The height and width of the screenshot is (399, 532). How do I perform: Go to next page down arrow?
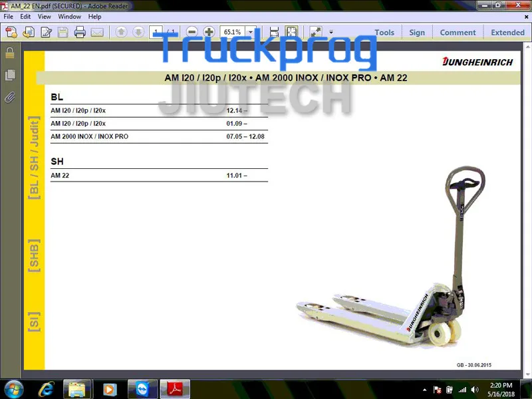click(x=138, y=32)
